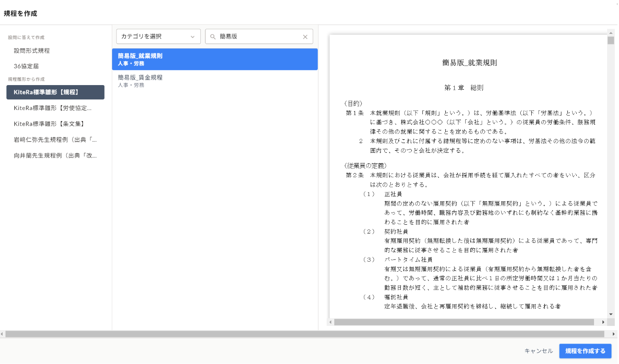Click the 規程を作成する button
Screen dimensions: 619x364
click(585, 351)
